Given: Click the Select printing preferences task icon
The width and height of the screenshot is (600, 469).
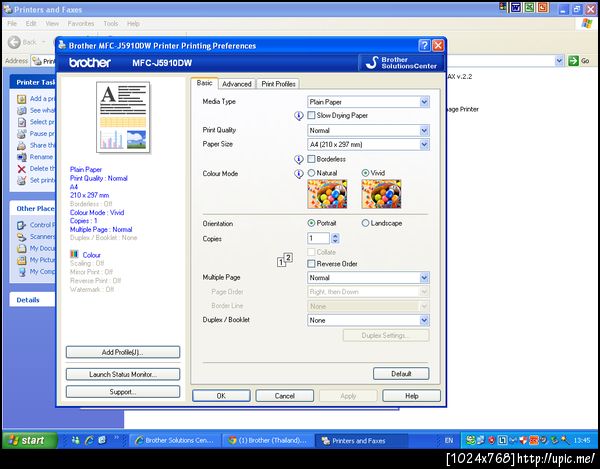Looking at the screenshot, I should coord(21,122).
